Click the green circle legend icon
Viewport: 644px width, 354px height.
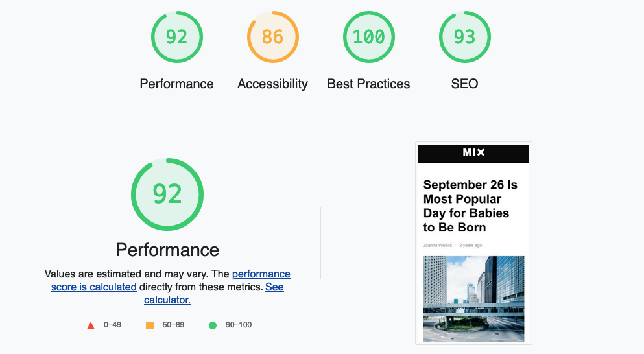coord(212,325)
